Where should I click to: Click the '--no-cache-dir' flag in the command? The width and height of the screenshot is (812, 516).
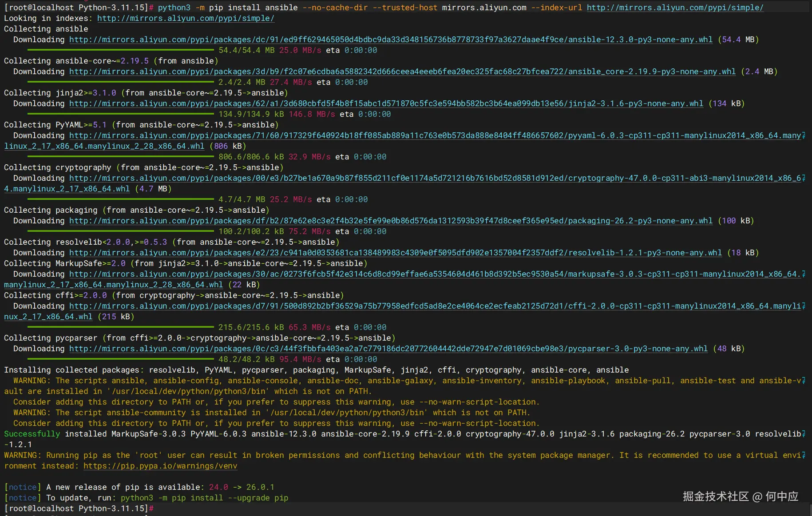pos(335,8)
